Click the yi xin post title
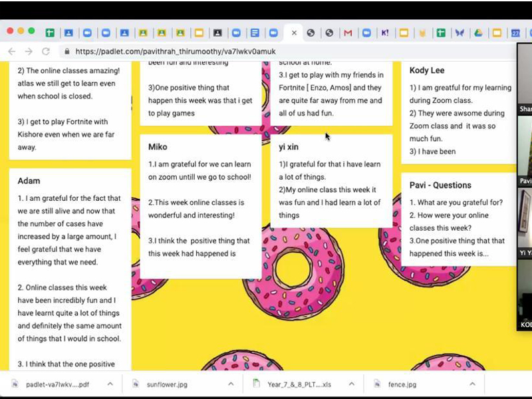532x399 pixels. (289, 147)
